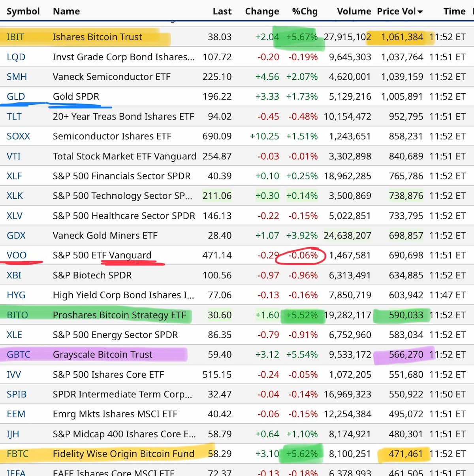Image resolution: width=474 pixels, height=476 pixels.
Task: Open the TLT symbol link
Action: (x=14, y=117)
